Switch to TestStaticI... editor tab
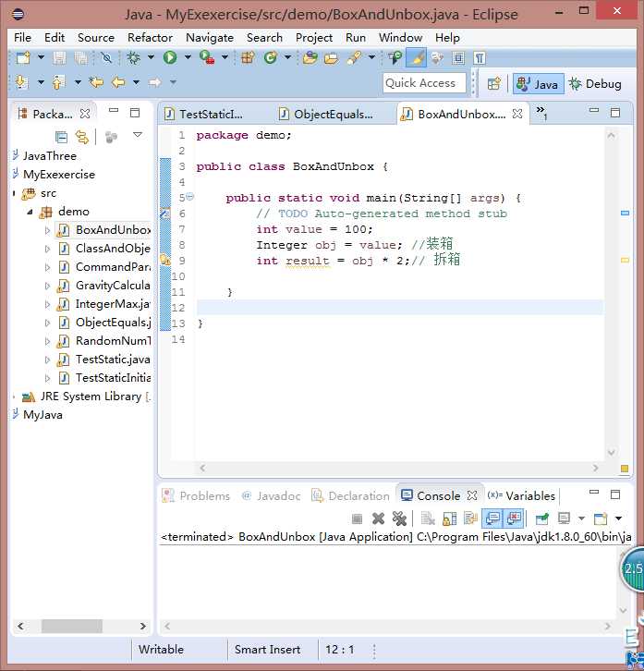Screen dimensions: 644x671 pos(204,115)
